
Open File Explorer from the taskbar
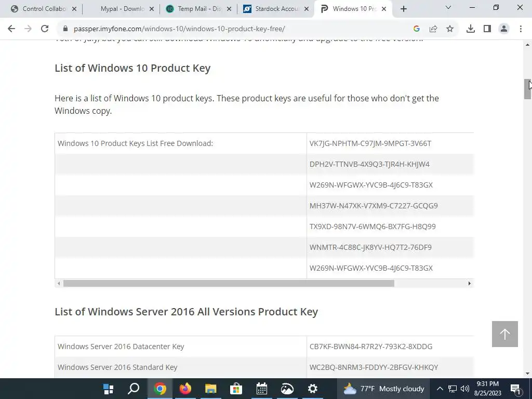tap(211, 389)
